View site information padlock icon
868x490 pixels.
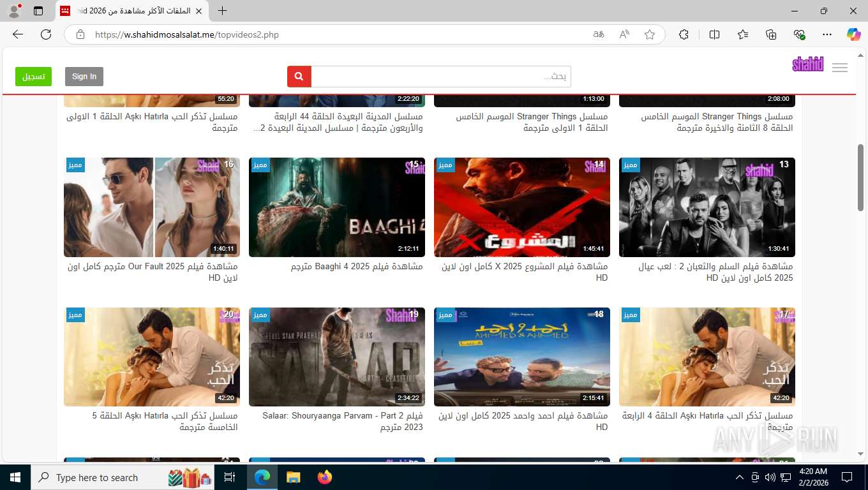pos(80,34)
